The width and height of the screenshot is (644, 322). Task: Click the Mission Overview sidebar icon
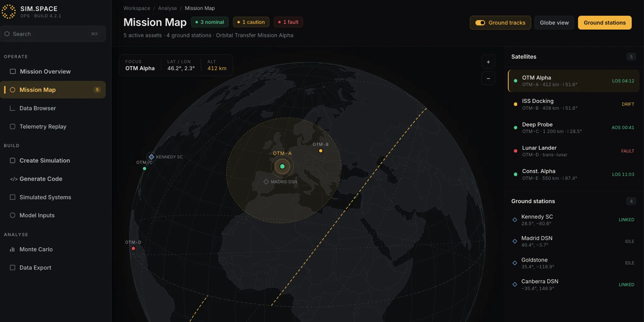[13, 71]
